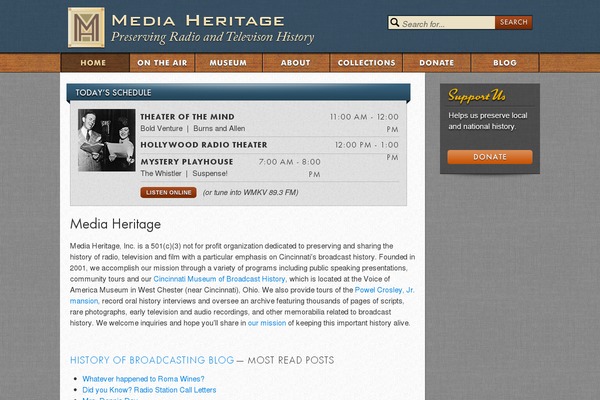The height and width of the screenshot is (400, 600).
Task: Click the LISTEN ONLINE button
Action: 168,193
